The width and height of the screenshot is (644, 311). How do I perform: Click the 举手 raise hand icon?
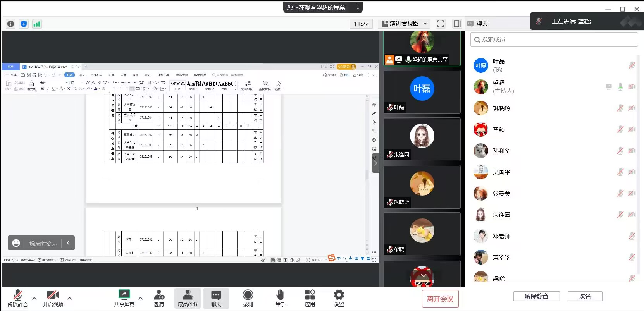pos(280,295)
